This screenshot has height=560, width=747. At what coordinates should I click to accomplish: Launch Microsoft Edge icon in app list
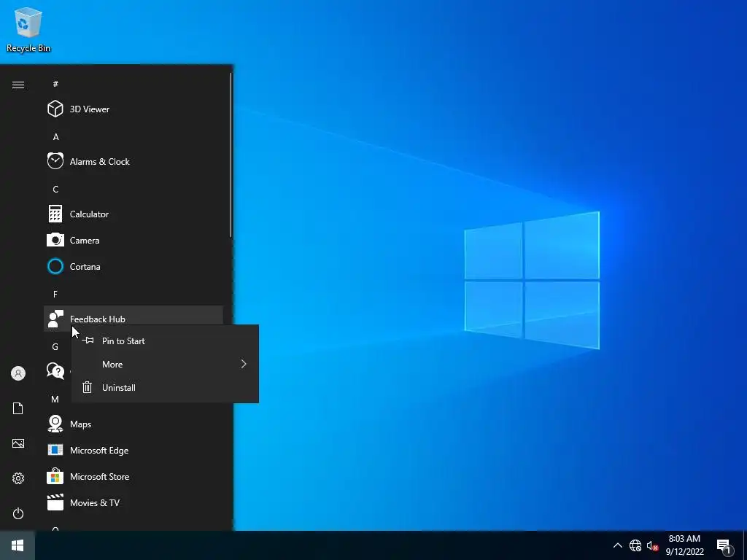tap(55, 450)
